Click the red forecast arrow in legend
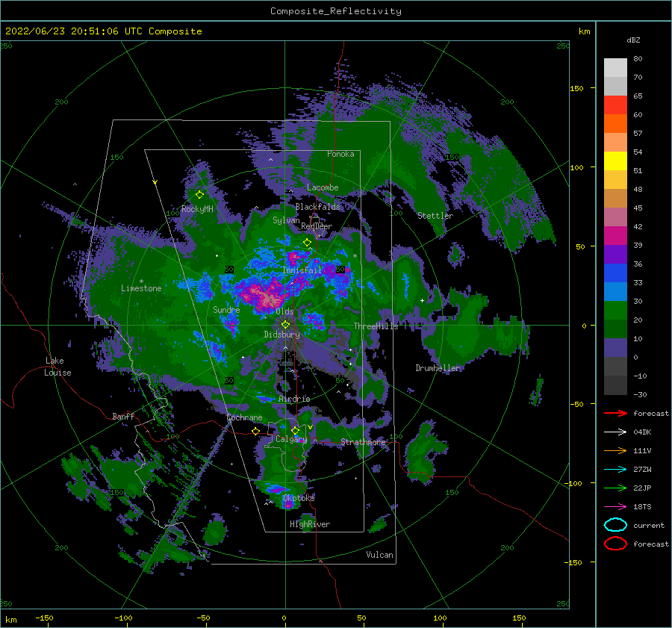The height and width of the screenshot is (628, 672). pyautogui.click(x=615, y=413)
